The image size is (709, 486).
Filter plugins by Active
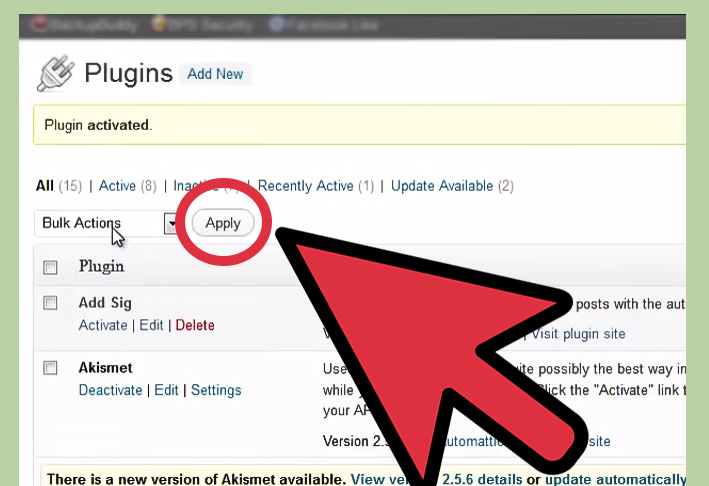pyautogui.click(x=117, y=186)
